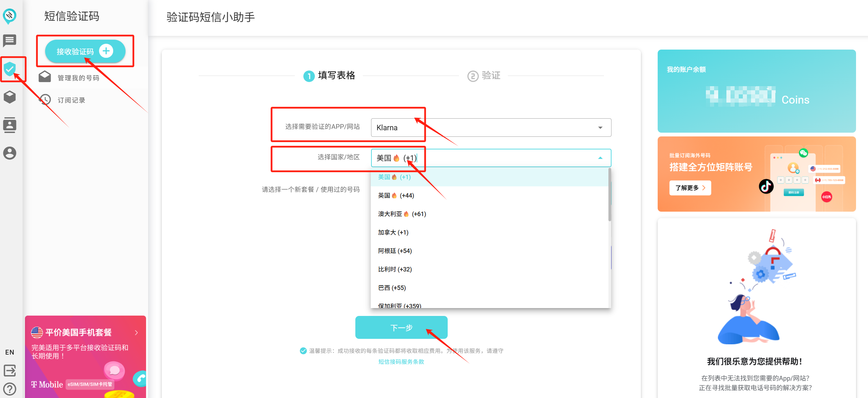Click the envelope icon beside 管理我的号码
This screenshot has width=868, height=398.
click(44, 77)
